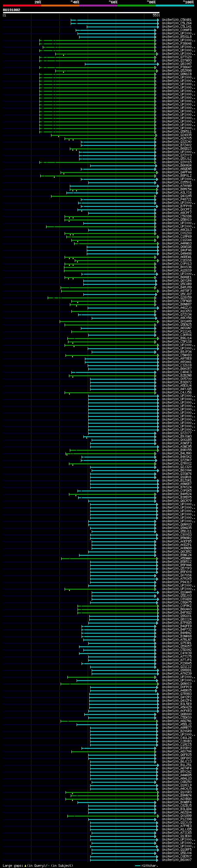Screen dimensions: 197x868
Task: Click the UniRef100_P94317 entry
Action: (x=176, y=582)
